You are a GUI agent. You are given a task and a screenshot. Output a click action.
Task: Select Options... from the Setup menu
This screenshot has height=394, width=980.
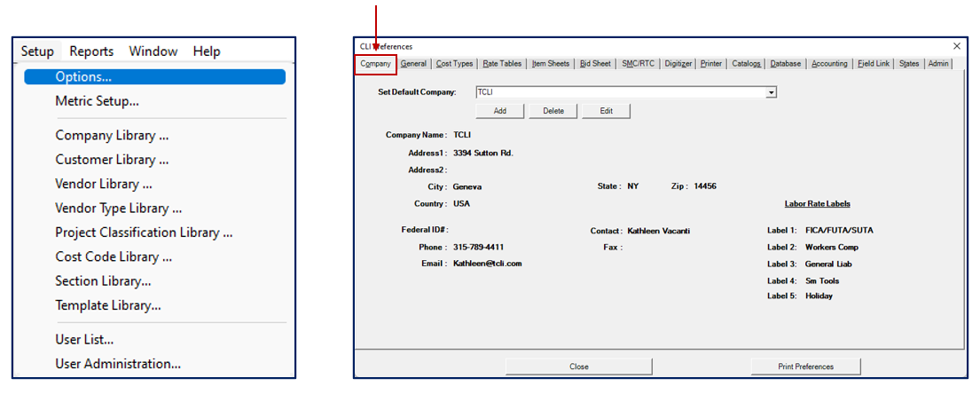[x=83, y=77]
